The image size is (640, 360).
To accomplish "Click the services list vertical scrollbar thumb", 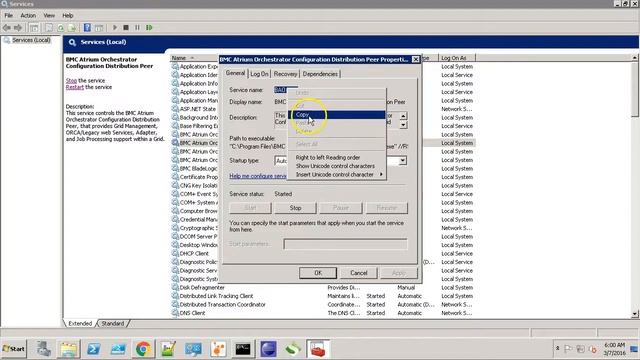I will 635,89.
